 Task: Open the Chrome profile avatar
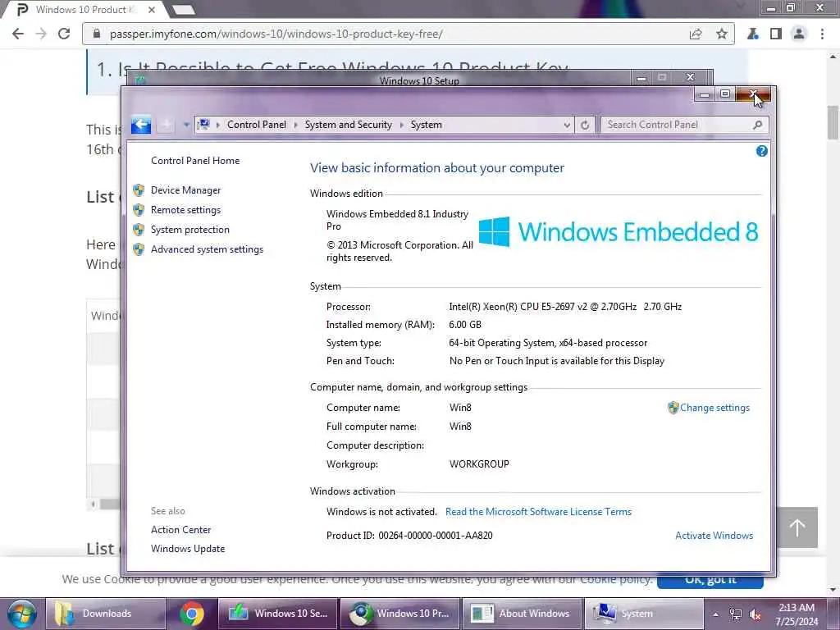(799, 34)
